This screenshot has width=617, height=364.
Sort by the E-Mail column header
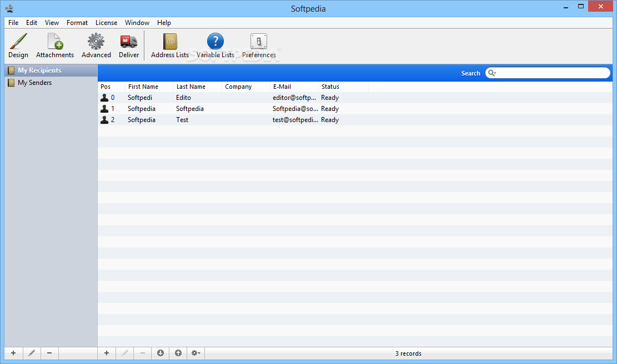coord(294,87)
